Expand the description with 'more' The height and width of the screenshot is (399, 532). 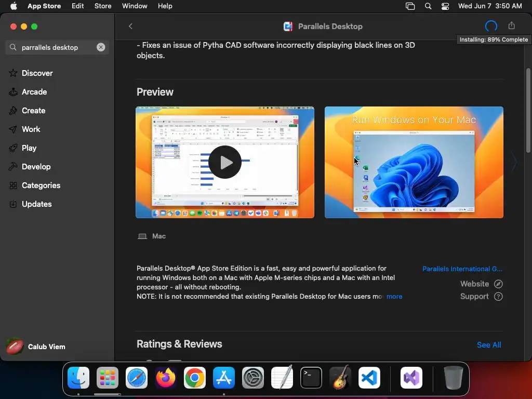tap(394, 296)
